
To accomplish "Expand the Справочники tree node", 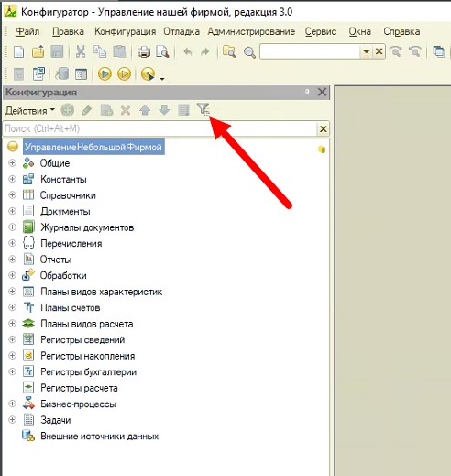I will tap(12, 195).
